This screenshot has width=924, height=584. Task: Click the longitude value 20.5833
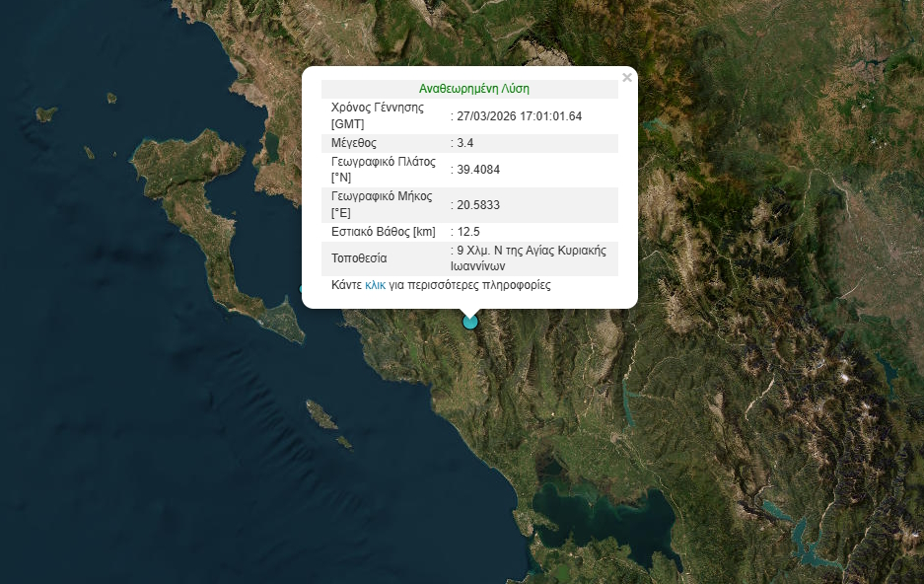[480, 204]
